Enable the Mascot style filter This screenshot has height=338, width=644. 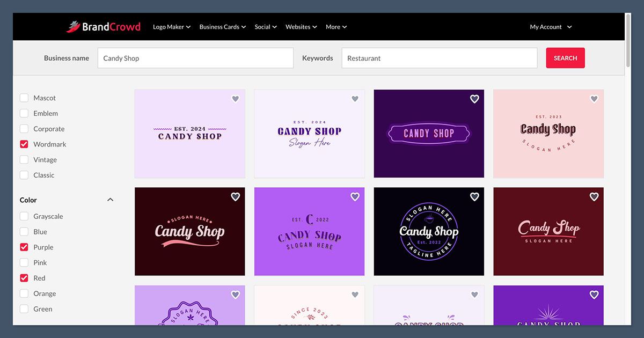click(24, 98)
